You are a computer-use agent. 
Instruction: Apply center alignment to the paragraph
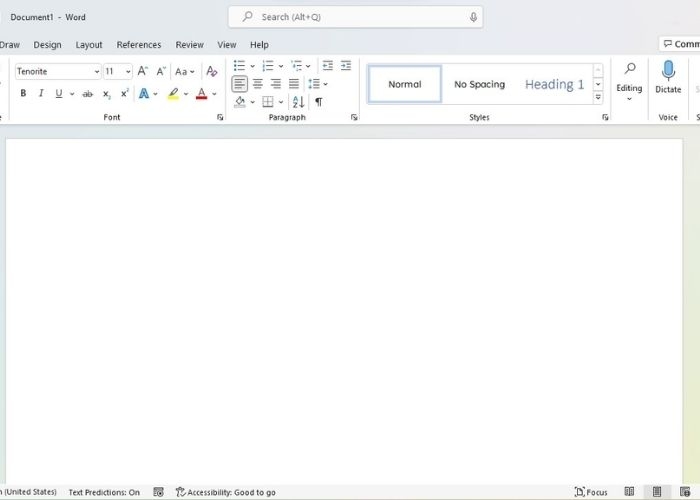258,84
